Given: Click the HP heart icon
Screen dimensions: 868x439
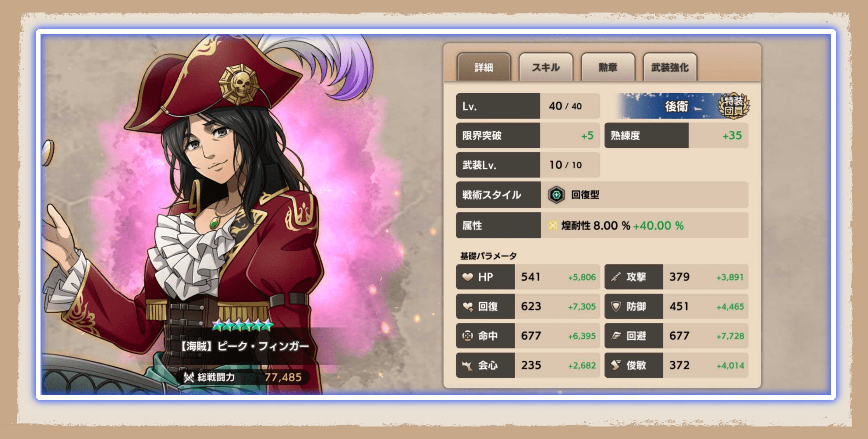Looking at the screenshot, I should tap(468, 277).
